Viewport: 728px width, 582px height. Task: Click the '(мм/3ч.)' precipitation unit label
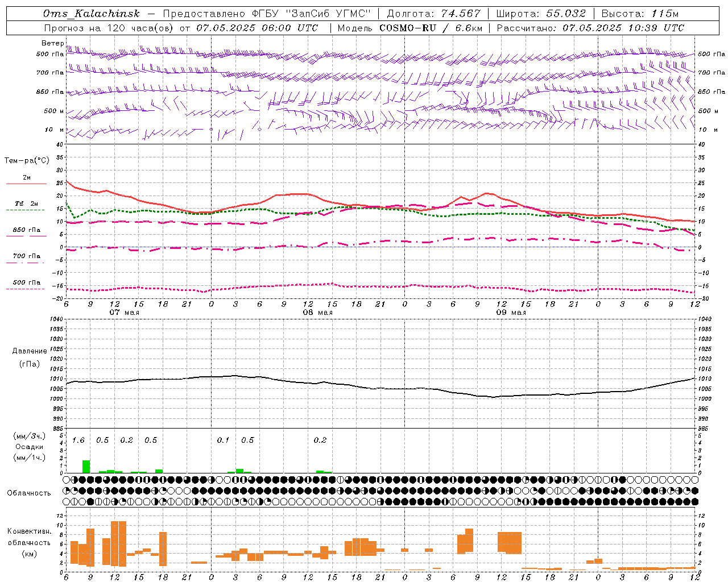[x=29, y=436]
